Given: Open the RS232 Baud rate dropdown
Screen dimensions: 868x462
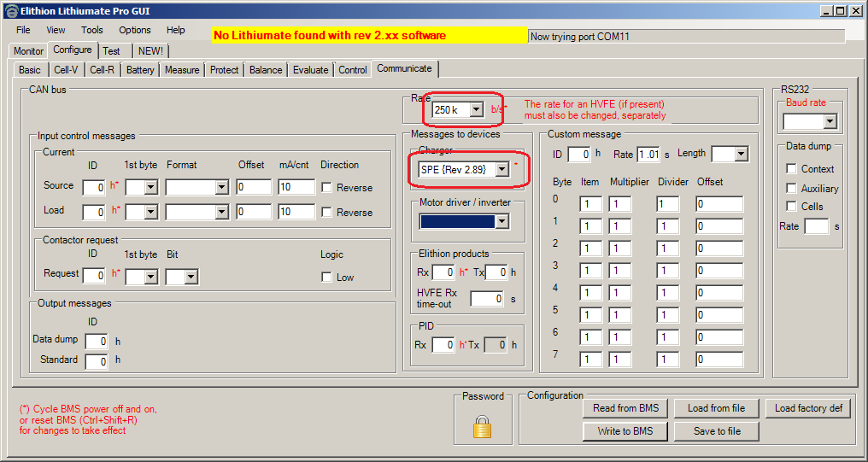Looking at the screenshot, I should pos(830,122).
